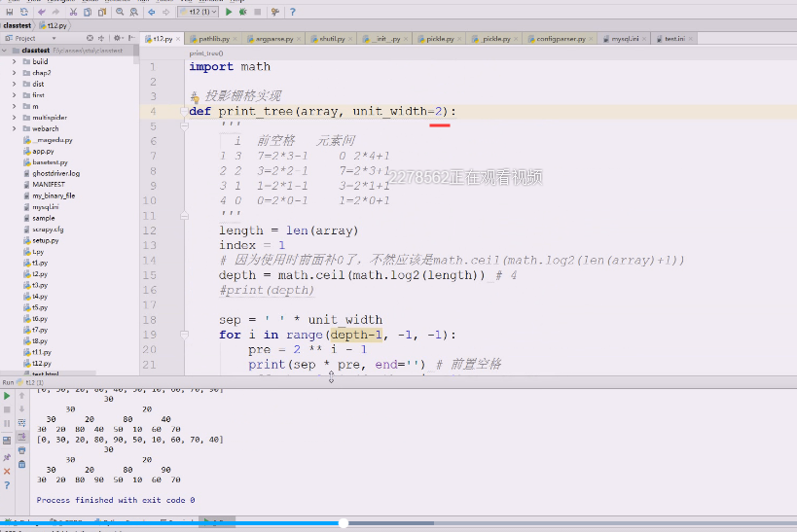Select t12 (1) tab in Run panel

tap(30, 382)
